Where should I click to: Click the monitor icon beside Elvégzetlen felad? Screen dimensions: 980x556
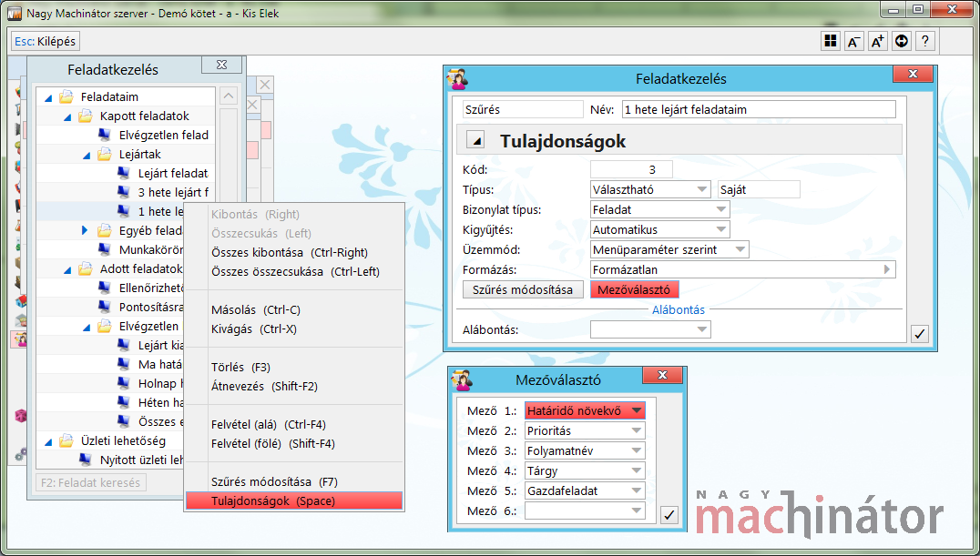click(105, 135)
